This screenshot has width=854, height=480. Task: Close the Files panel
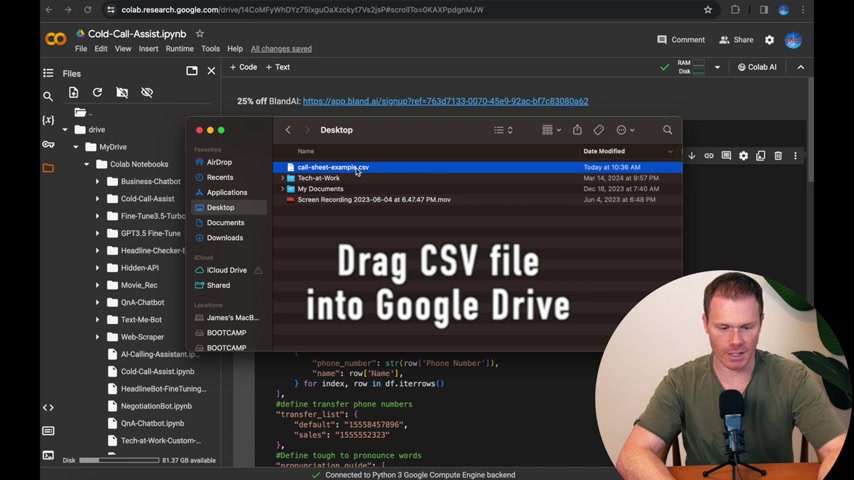[211, 71]
